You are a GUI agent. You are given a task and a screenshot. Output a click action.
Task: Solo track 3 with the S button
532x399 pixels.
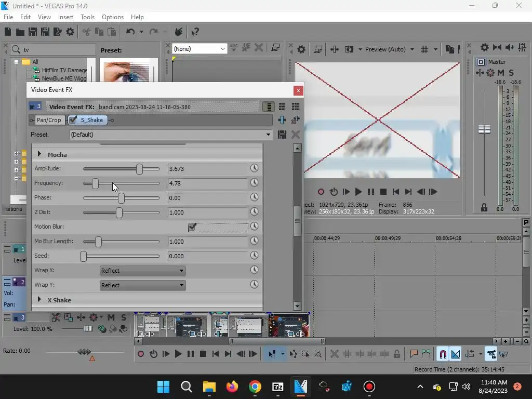124,317
